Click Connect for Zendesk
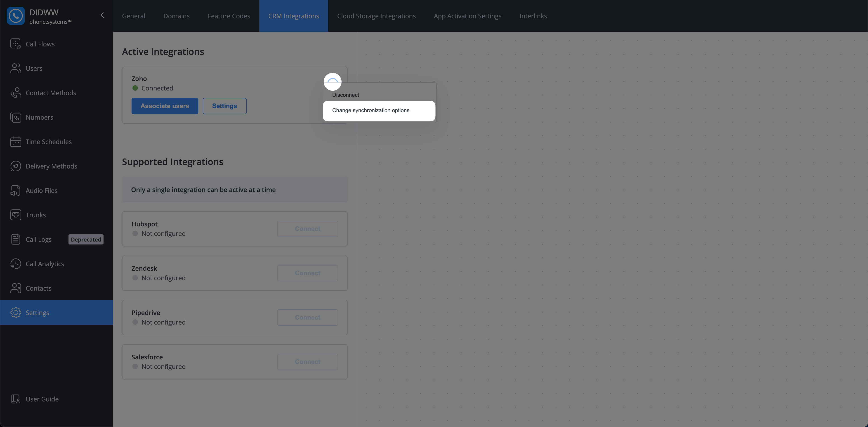This screenshot has width=868, height=427. pyautogui.click(x=307, y=273)
